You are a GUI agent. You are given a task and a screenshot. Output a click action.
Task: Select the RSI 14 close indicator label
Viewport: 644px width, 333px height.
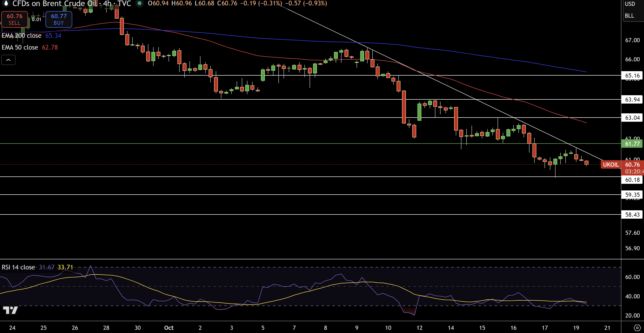(x=18, y=267)
